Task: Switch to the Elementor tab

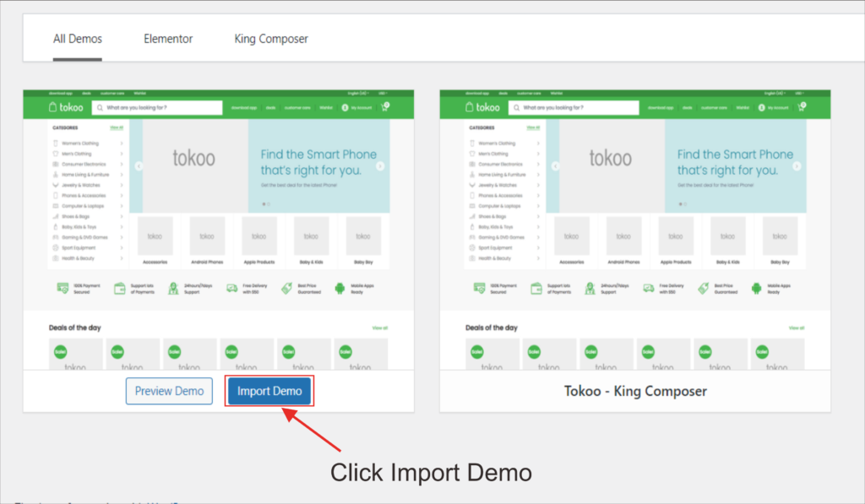Action: click(168, 39)
